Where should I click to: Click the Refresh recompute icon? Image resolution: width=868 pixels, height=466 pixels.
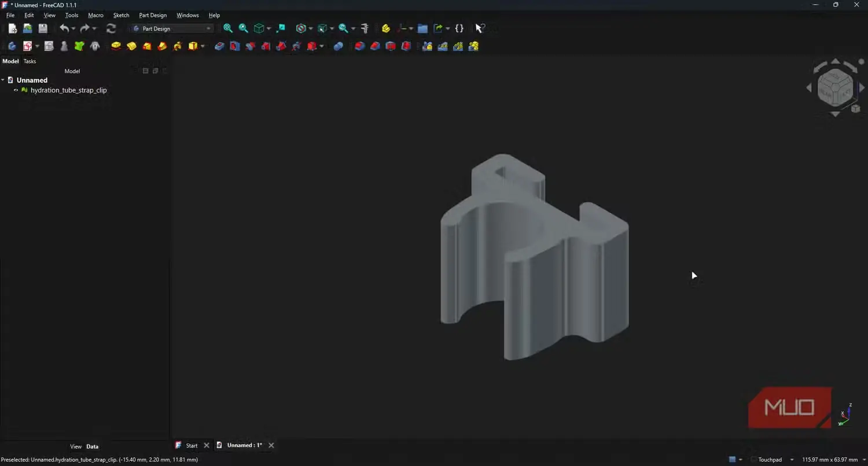coord(111,28)
